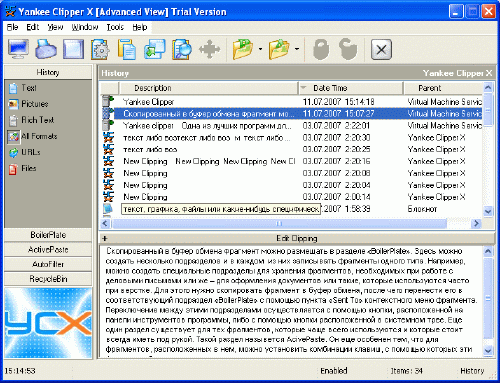Open the Window menu
Screen dimensions: 500x383
[x=85, y=27]
